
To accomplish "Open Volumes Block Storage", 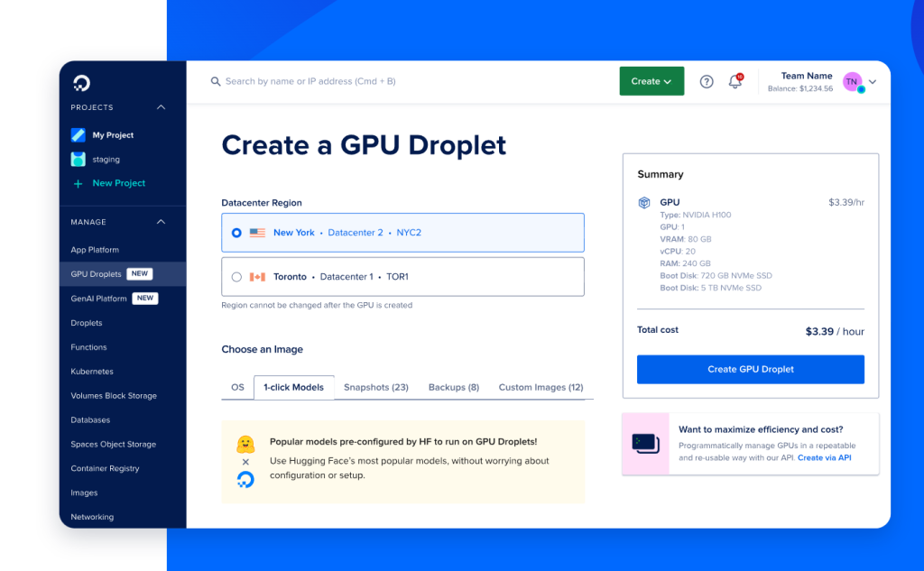I will tap(114, 396).
